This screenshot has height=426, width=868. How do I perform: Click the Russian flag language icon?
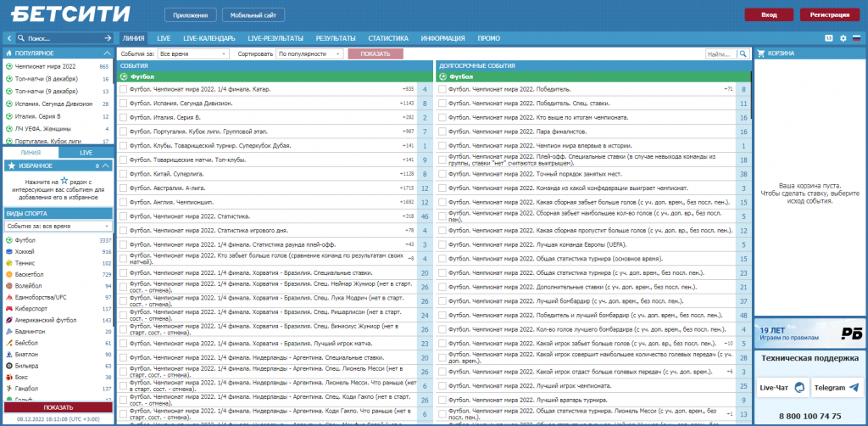click(856, 38)
